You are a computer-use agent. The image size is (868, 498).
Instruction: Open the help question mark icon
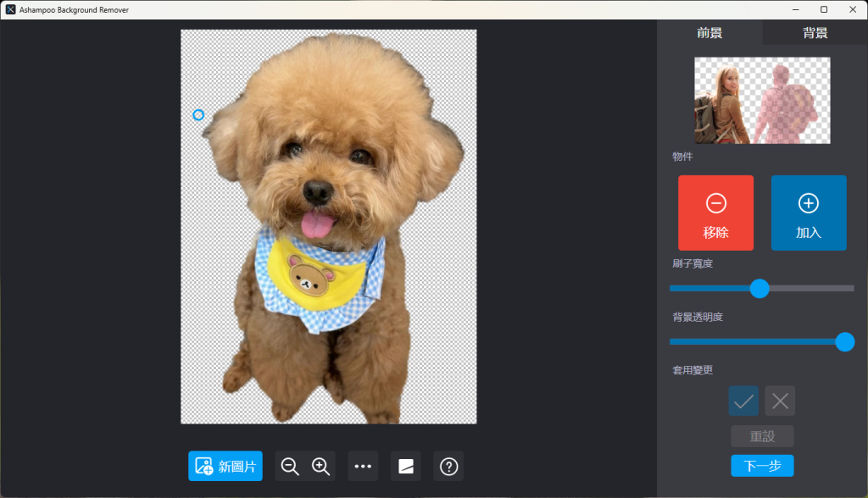[448, 467]
